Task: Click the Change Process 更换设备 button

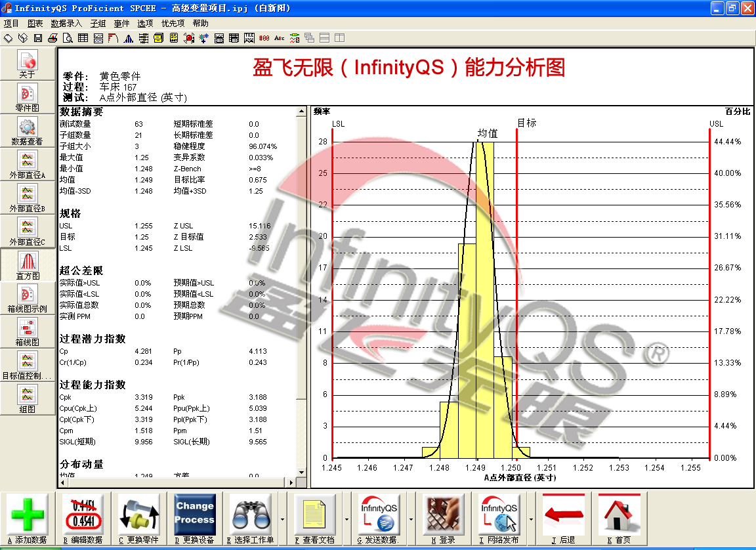Action: (x=194, y=518)
